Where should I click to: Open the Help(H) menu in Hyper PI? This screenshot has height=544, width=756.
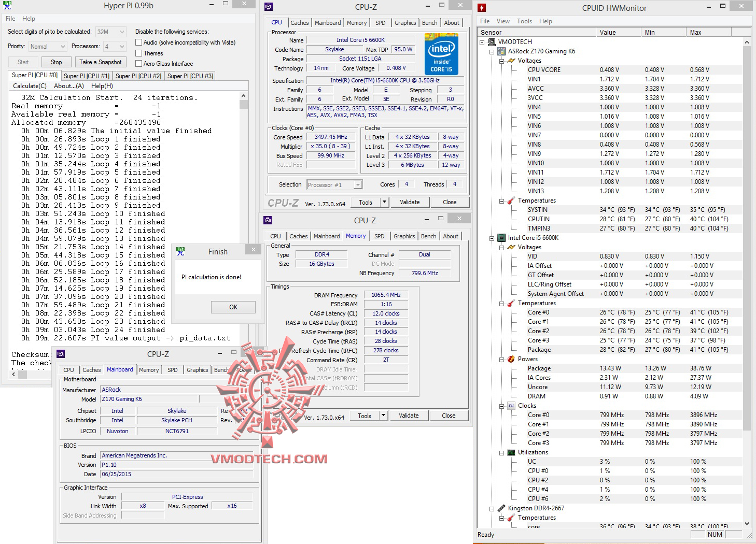pyautogui.click(x=102, y=86)
